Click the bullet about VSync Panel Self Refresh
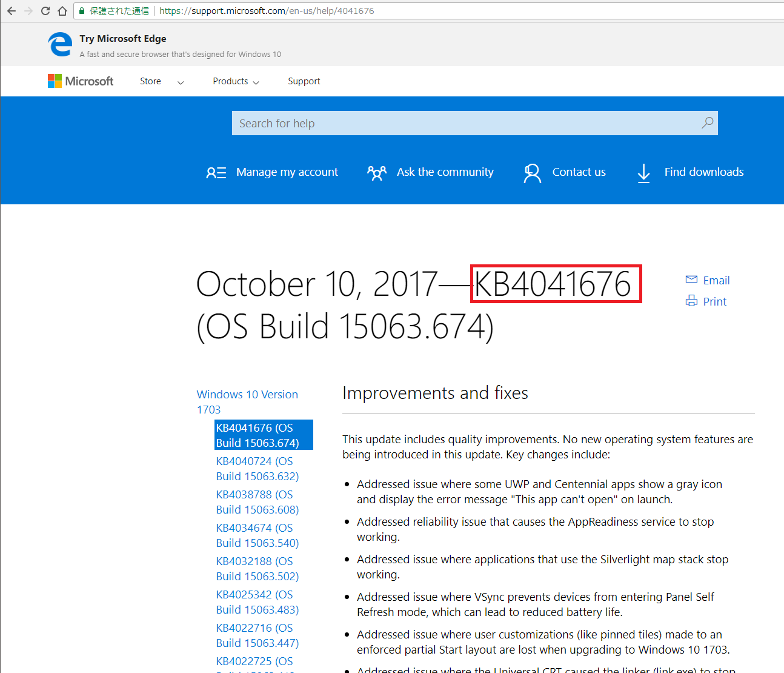Screen dimensions: 784x673 pos(535,604)
